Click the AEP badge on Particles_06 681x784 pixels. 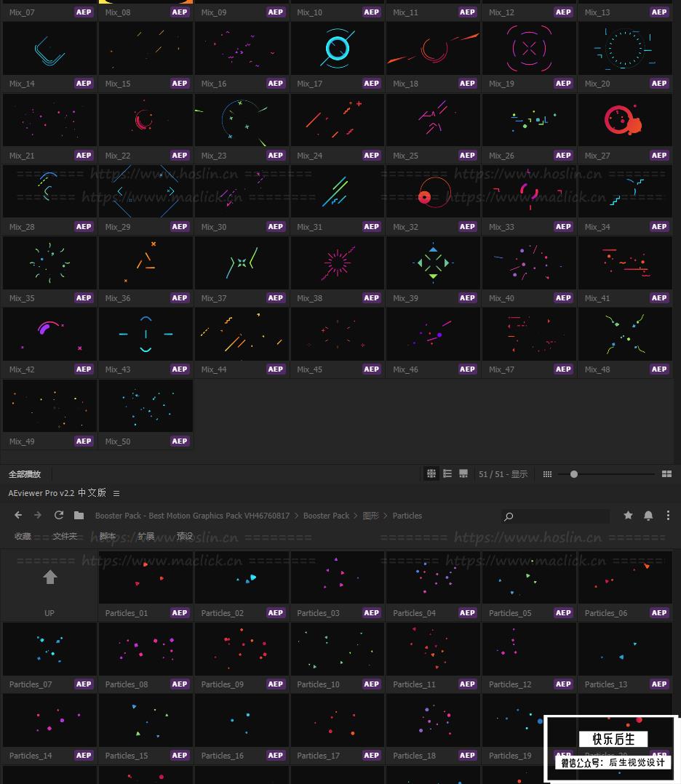[x=659, y=613]
